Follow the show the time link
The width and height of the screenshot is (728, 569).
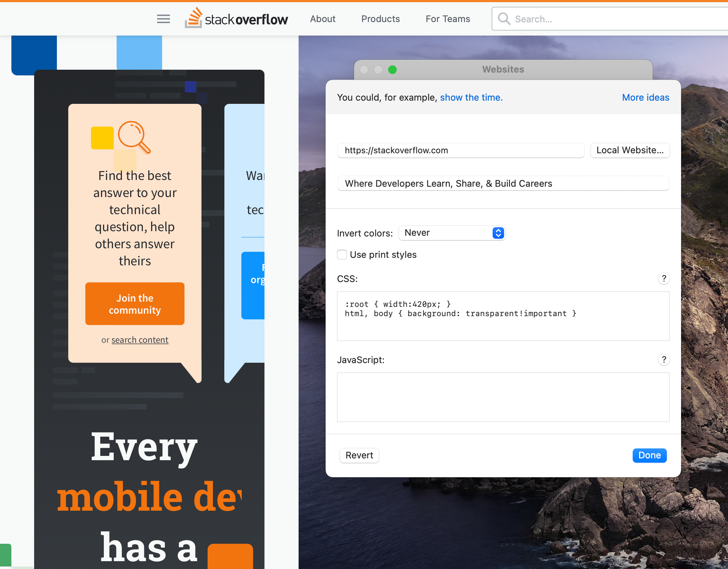click(x=471, y=97)
